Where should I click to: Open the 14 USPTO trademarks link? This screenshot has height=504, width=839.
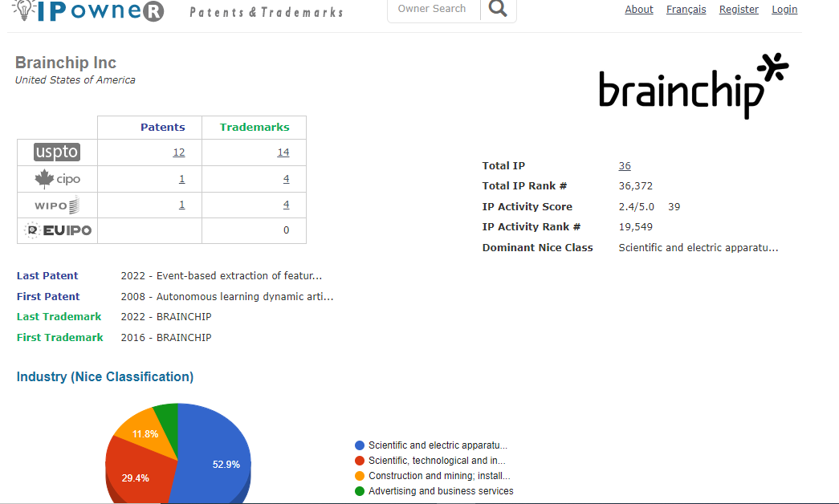283,152
